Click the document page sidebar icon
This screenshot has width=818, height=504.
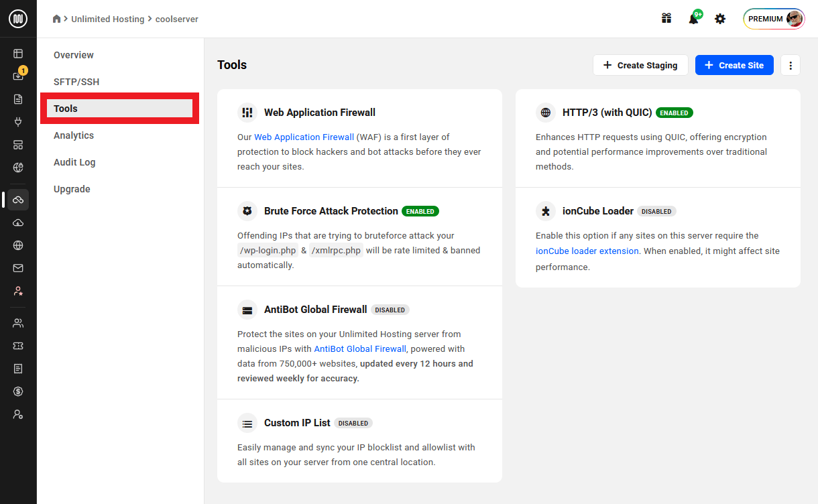(x=18, y=99)
